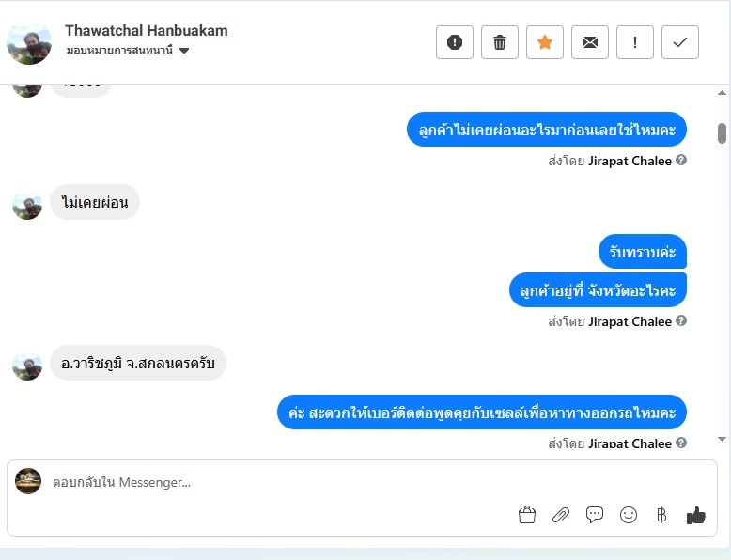
Task: Click the exclamation mark priority icon
Action: (x=635, y=42)
